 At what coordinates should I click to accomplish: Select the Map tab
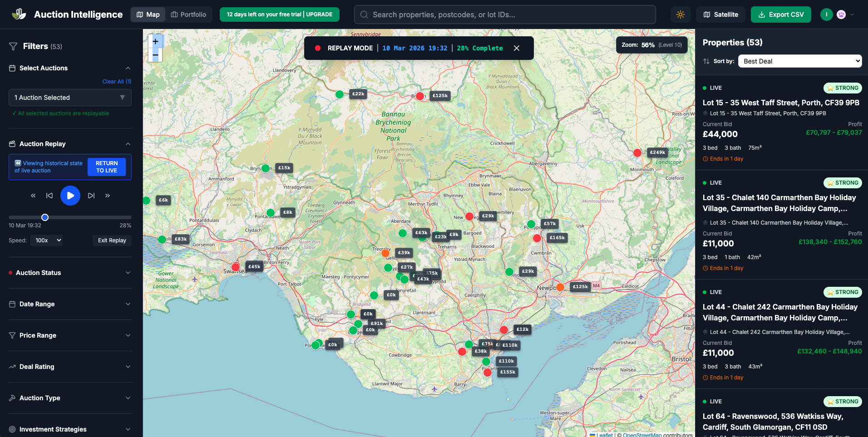[148, 15]
